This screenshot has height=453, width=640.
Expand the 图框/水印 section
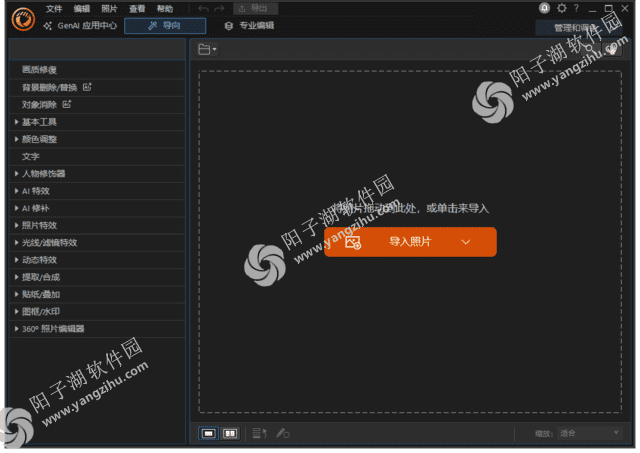click(x=97, y=311)
